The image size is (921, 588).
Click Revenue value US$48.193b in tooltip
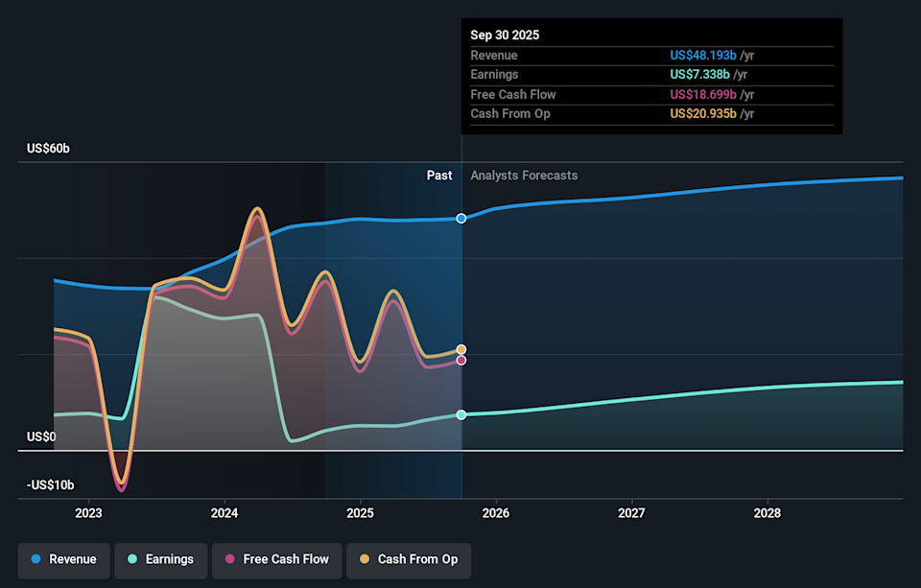tap(703, 56)
